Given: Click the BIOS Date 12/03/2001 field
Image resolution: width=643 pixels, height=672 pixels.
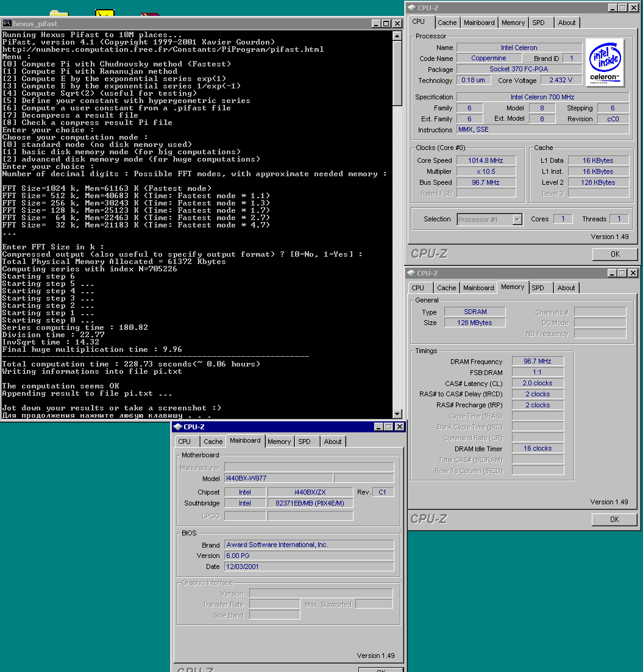Looking at the screenshot, I should click(x=309, y=567).
